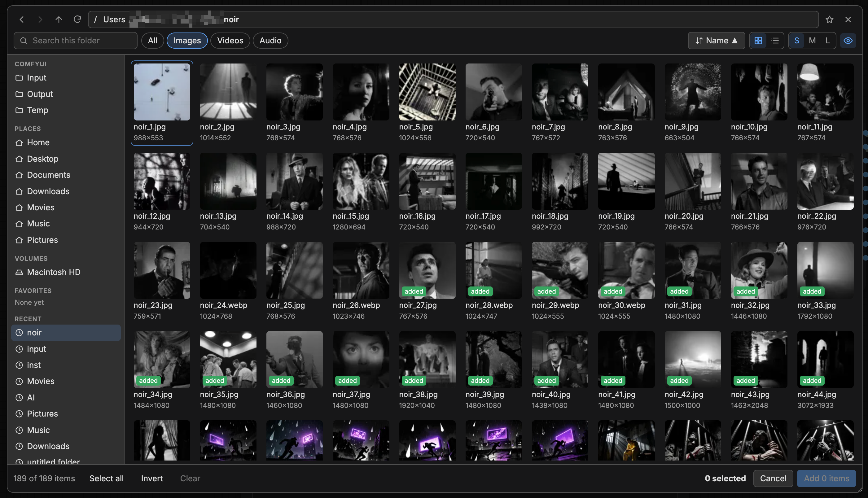Image resolution: width=868 pixels, height=498 pixels.
Task: Click Invert selection
Action: (x=152, y=478)
